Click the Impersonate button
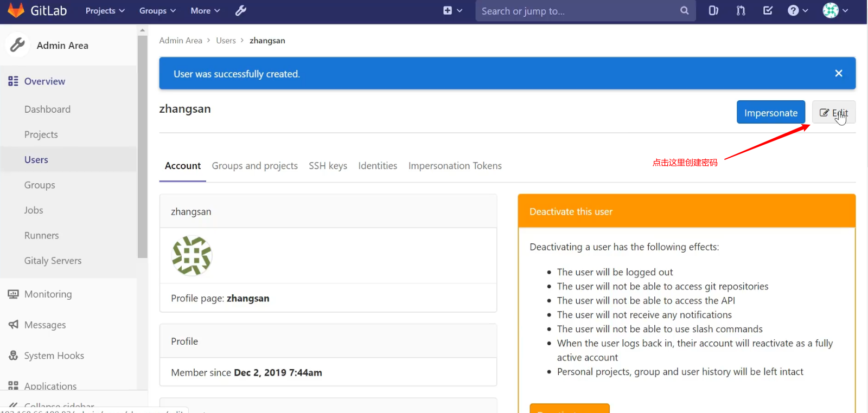This screenshot has width=868, height=413. pyautogui.click(x=771, y=112)
